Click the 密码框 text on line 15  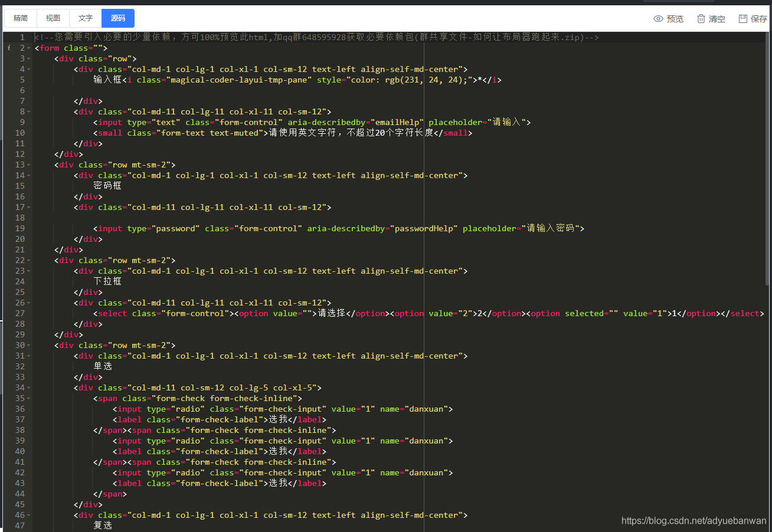coord(107,186)
